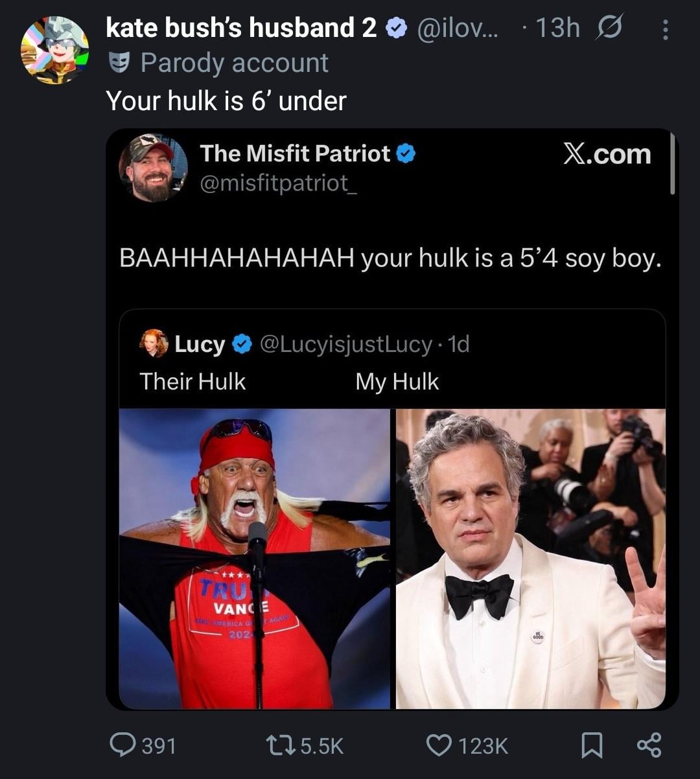Open the kate bush's husband 2 display name
This screenshot has height=779, width=700.
click(241, 28)
